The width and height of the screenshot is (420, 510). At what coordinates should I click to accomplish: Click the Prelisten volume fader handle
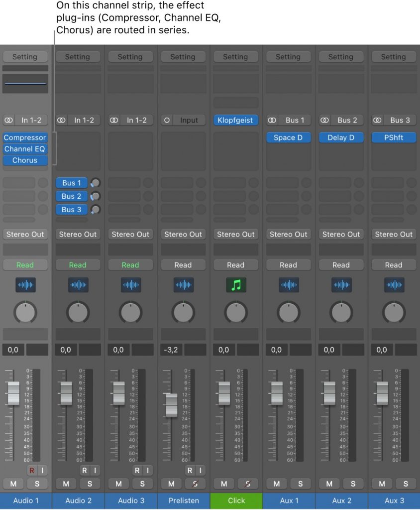[x=172, y=405]
